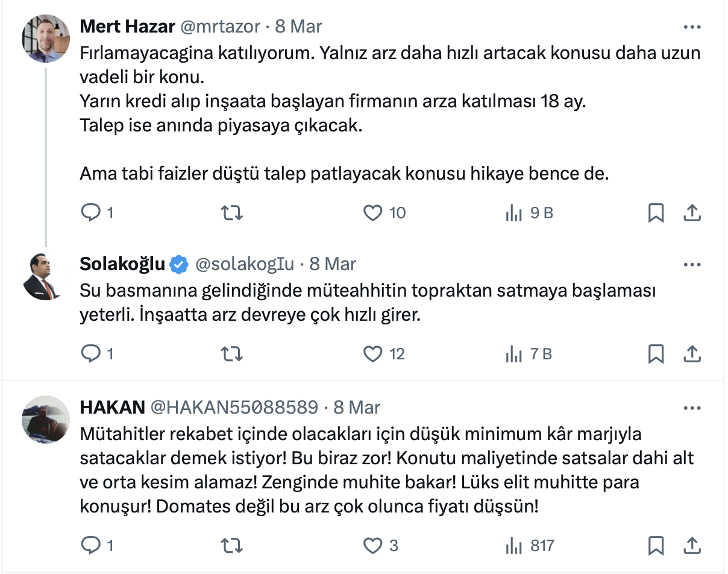Bookmark Solakoğlu's tweet
Viewport: 728px width, 574px height.
tap(656, 354)
